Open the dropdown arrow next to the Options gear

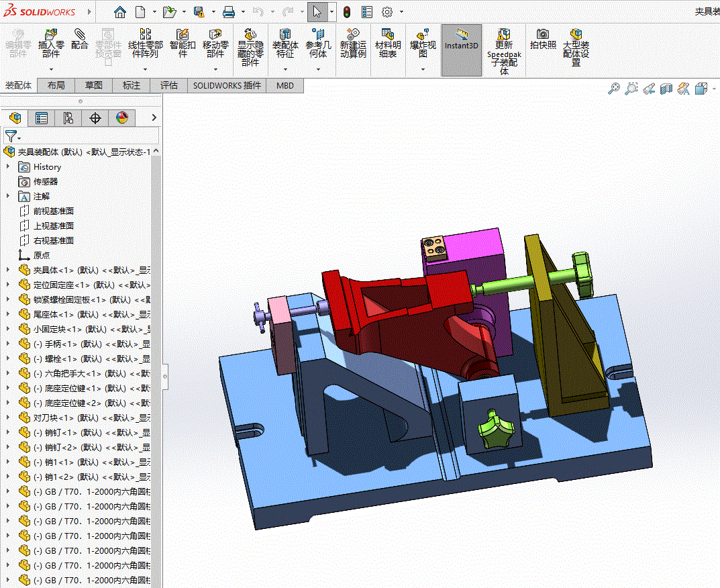pyautogui.click(x=402, y=12)
